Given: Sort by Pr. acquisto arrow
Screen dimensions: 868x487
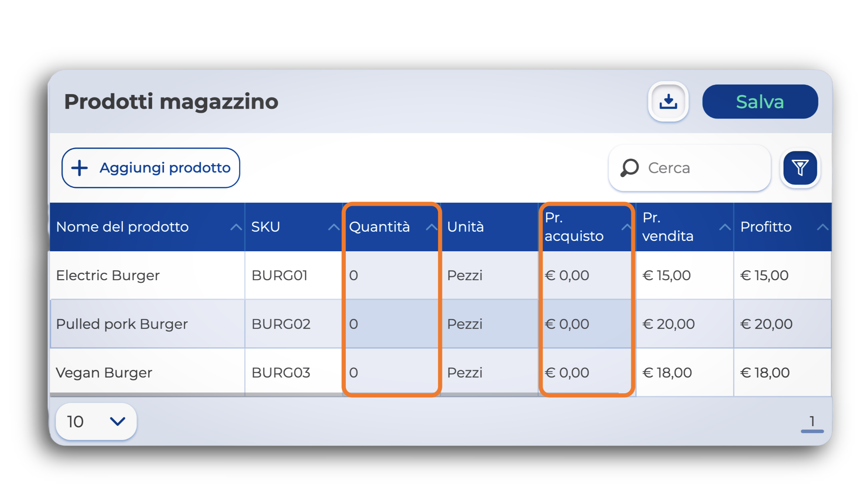Looking at the screenshot, I should tap(626, 227).
